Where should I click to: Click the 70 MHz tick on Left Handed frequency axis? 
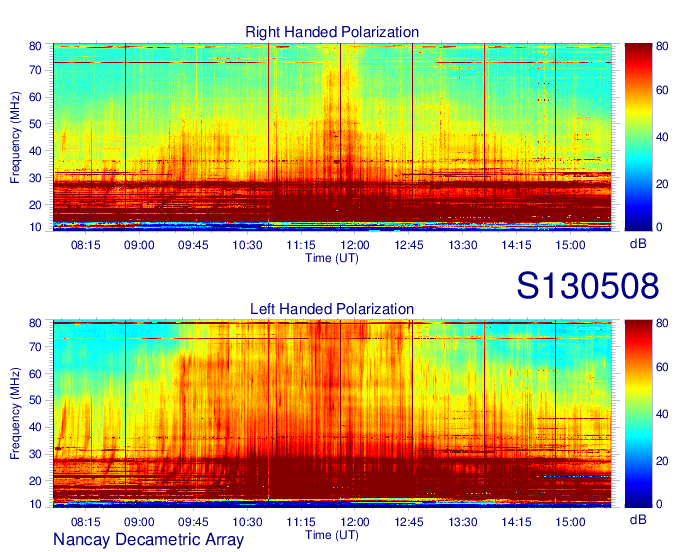[x=36, y=347]
